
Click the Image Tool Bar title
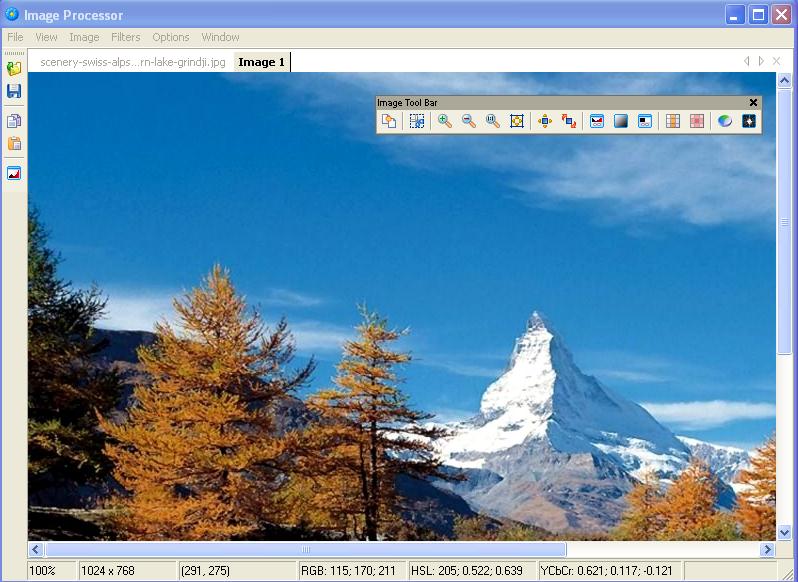[407, 103]
